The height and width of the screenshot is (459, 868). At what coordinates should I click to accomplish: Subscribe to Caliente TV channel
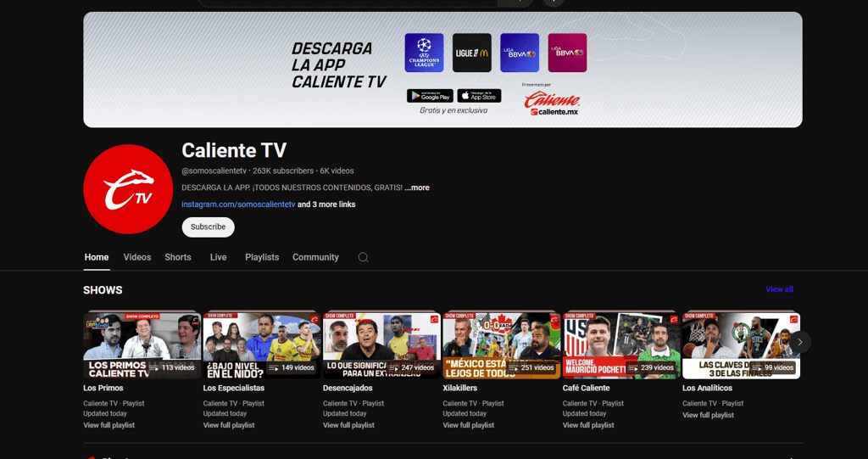coord(209,227)
